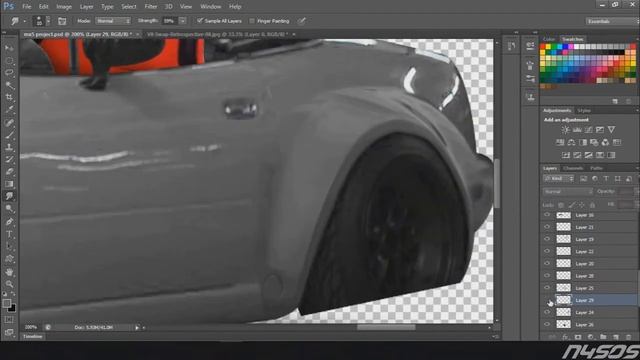Viewport: 640px width, 360px height.
Task: Click the foreground color box
Action: pyautogui.click(x=7, y=303)
